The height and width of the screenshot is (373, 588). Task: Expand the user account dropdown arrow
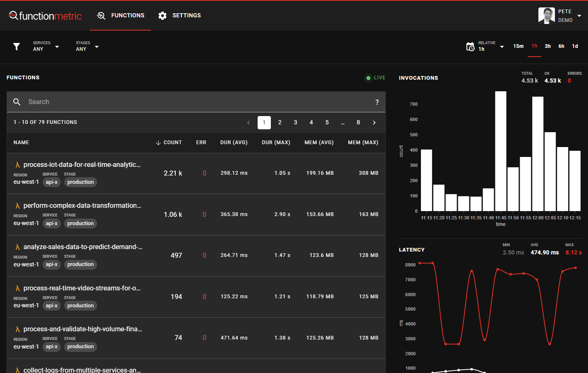tap(579, 16)
